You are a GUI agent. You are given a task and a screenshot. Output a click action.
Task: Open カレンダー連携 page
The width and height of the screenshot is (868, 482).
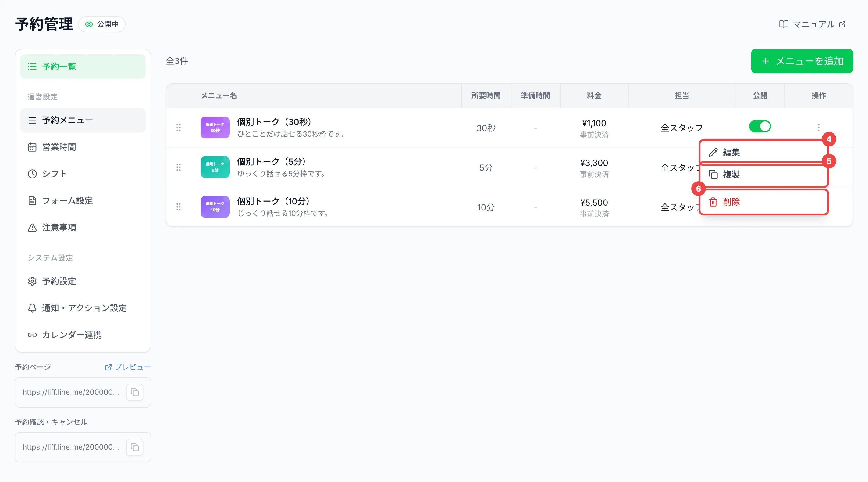(83, 335)
